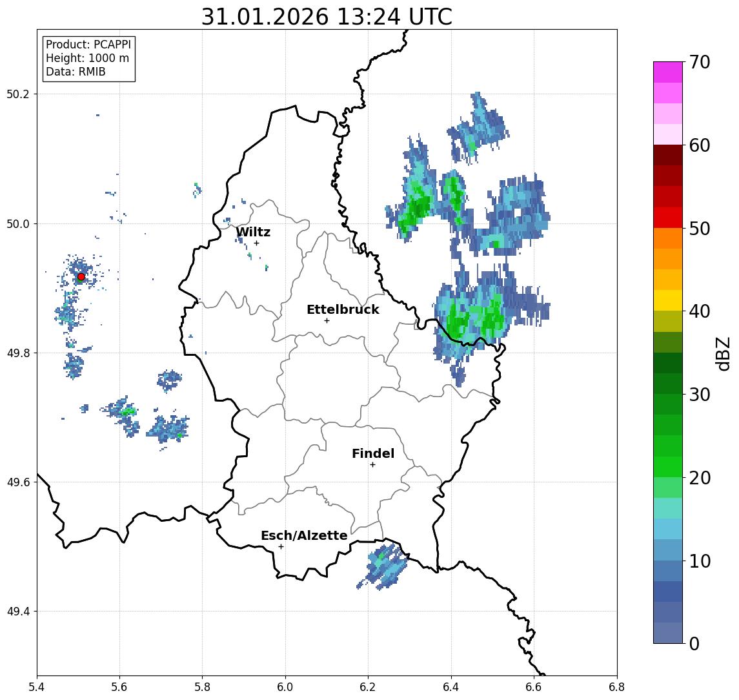The width and height of the screenshot is (739, 700).
Task: Click the Esch/Alzette city label
Action: [304, 535]
